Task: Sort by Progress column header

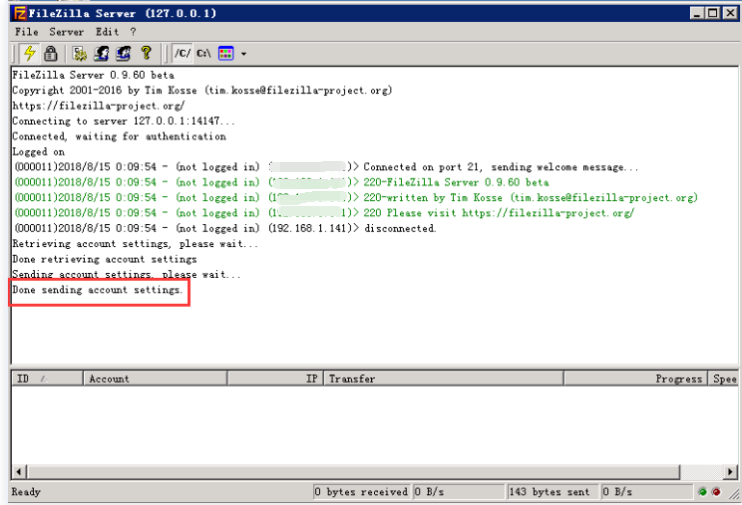Action: 636,379
